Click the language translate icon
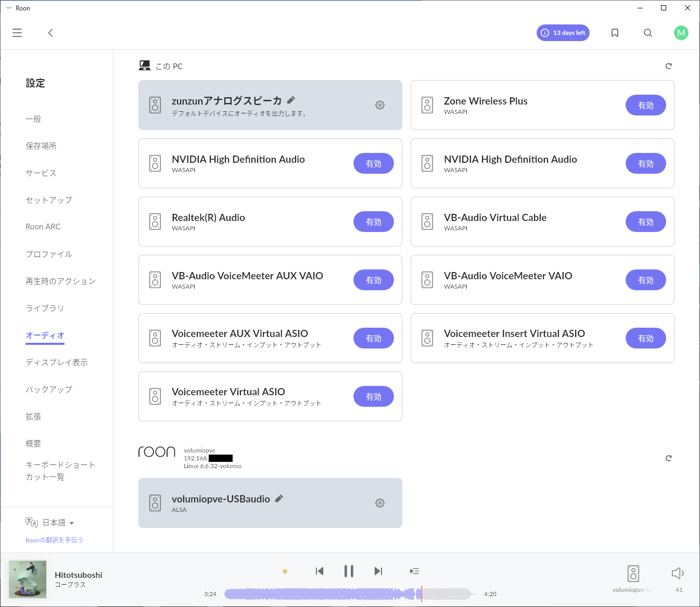The height and width of the screenshot is (607, 700). (32, 522)
